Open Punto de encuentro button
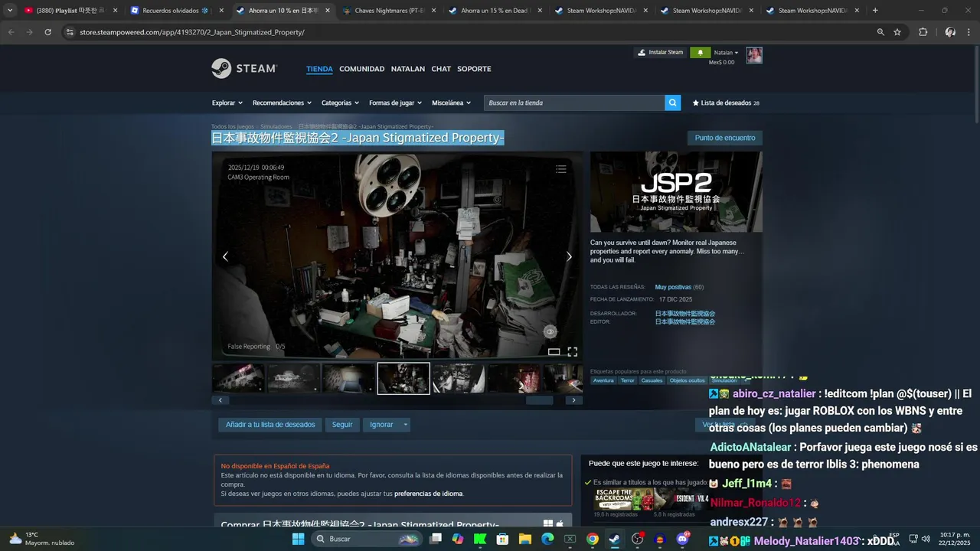Screen dimensions: 980x551 (725, 138)
